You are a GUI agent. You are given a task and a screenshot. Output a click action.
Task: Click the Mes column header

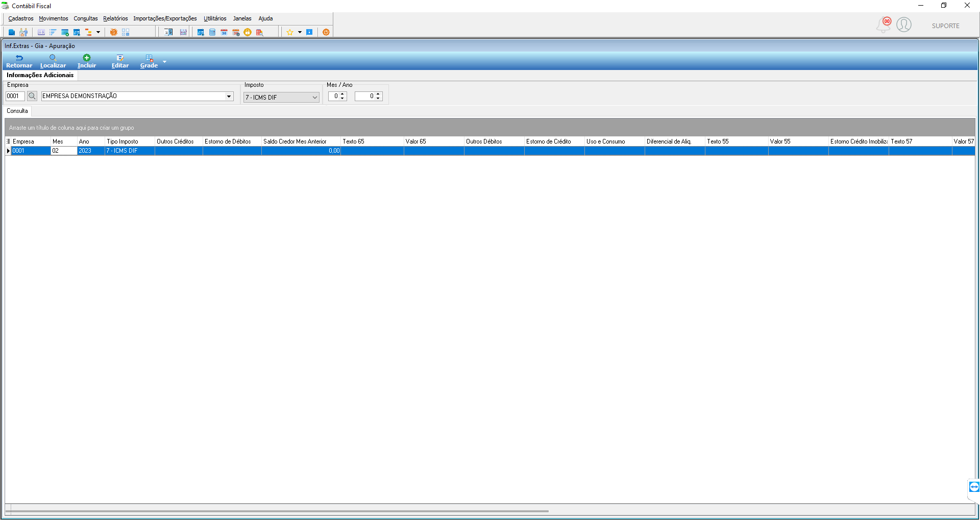[64, 141]
